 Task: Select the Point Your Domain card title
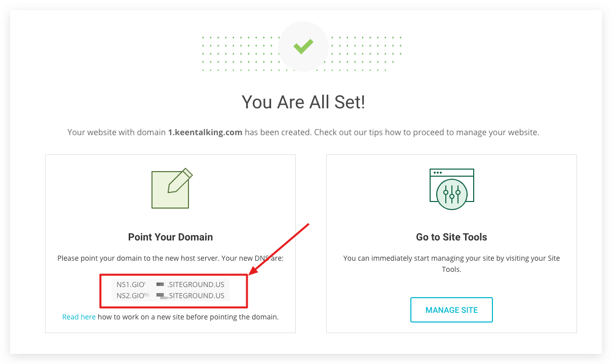[170, 236]
